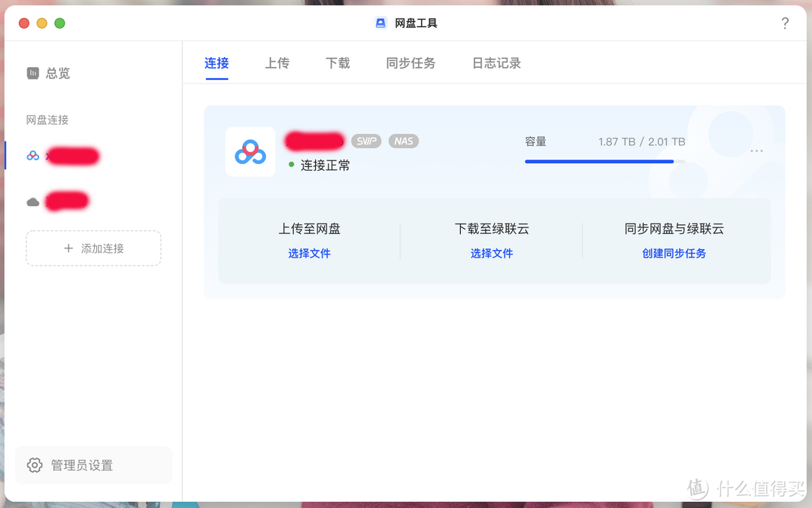Viewport: 812px width, 508px height.
Task: Click 选择文件 under 上传至网盘
Action: [x=310, y=254]
